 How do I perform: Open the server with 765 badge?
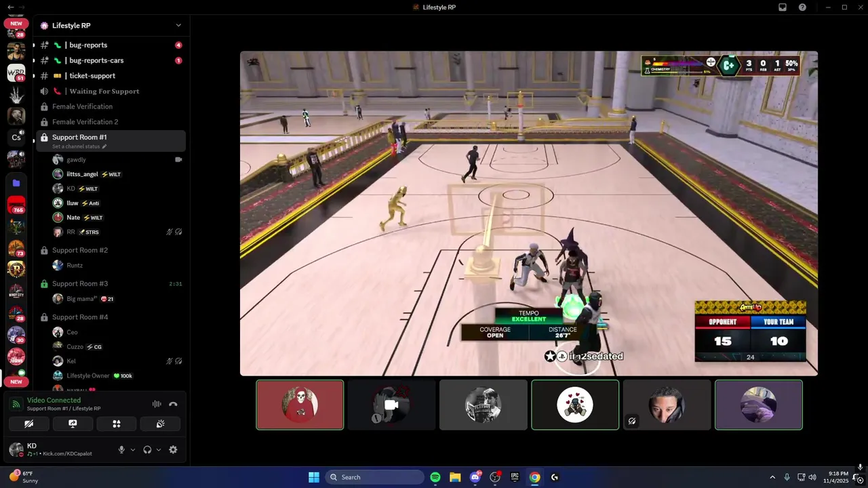pos(16,205)
